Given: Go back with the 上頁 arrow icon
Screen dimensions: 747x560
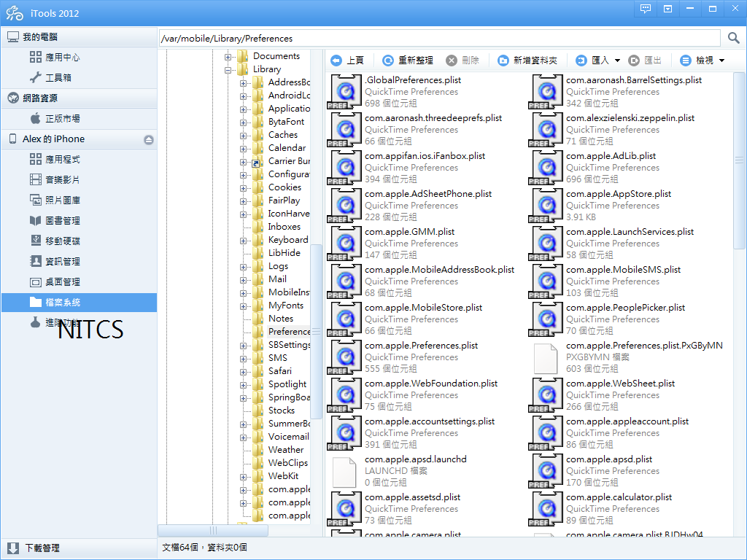Looking at the screenshot, I should pos(336,61).
